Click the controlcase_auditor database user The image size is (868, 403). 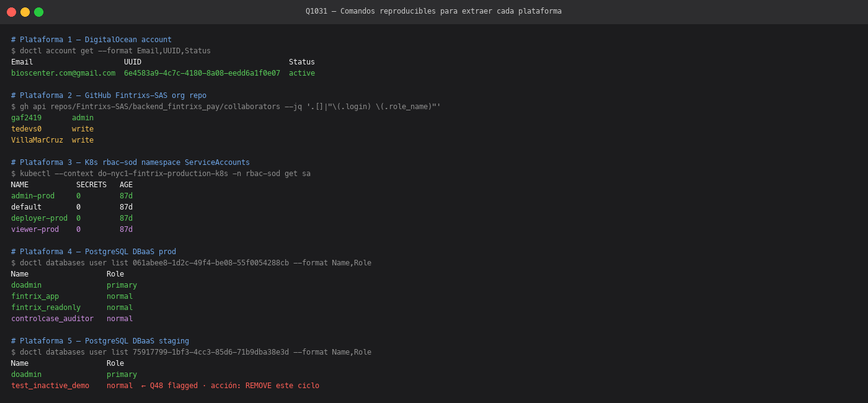(52, 319)
